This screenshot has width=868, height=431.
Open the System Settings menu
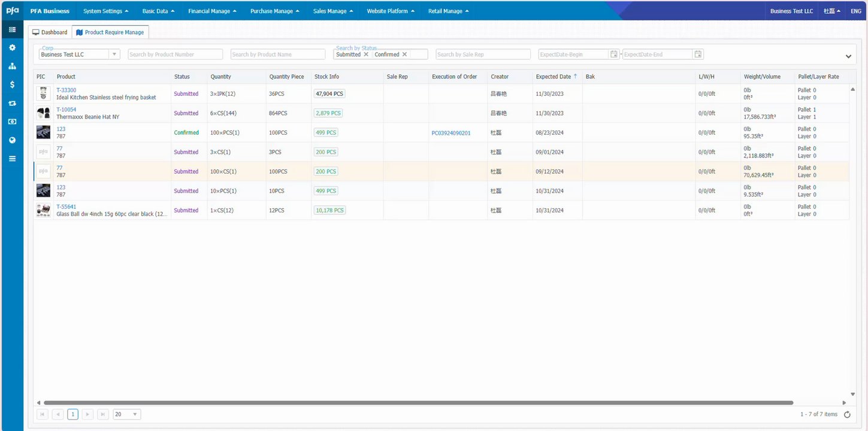pyautogui.click(x=105, y=11)
